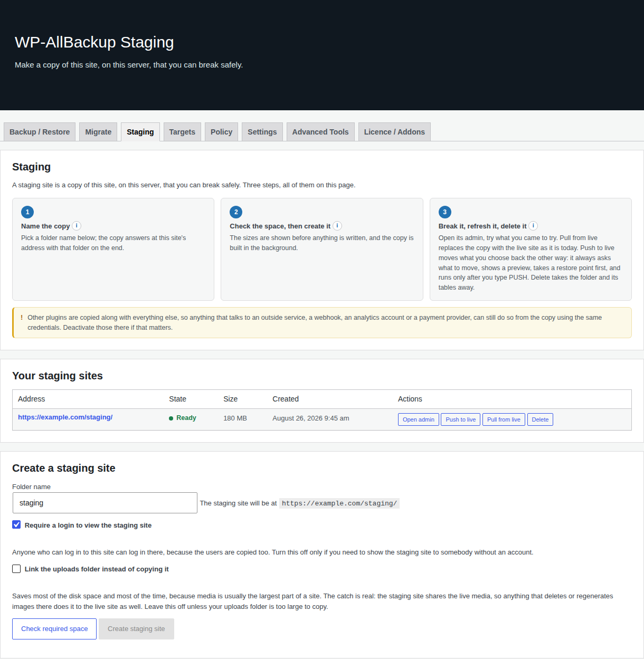Open the https://example.com/staging/ link

[x=65, y=417]
